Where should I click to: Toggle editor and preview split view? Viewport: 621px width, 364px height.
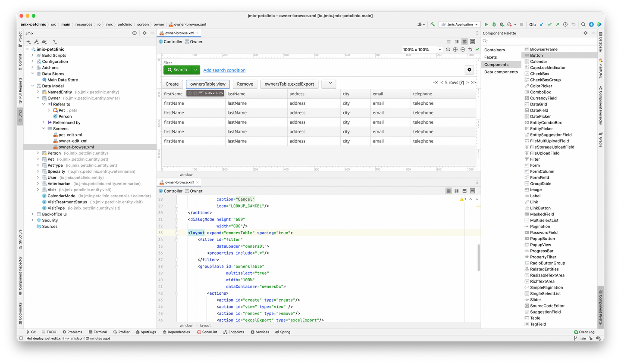(456, 42)
